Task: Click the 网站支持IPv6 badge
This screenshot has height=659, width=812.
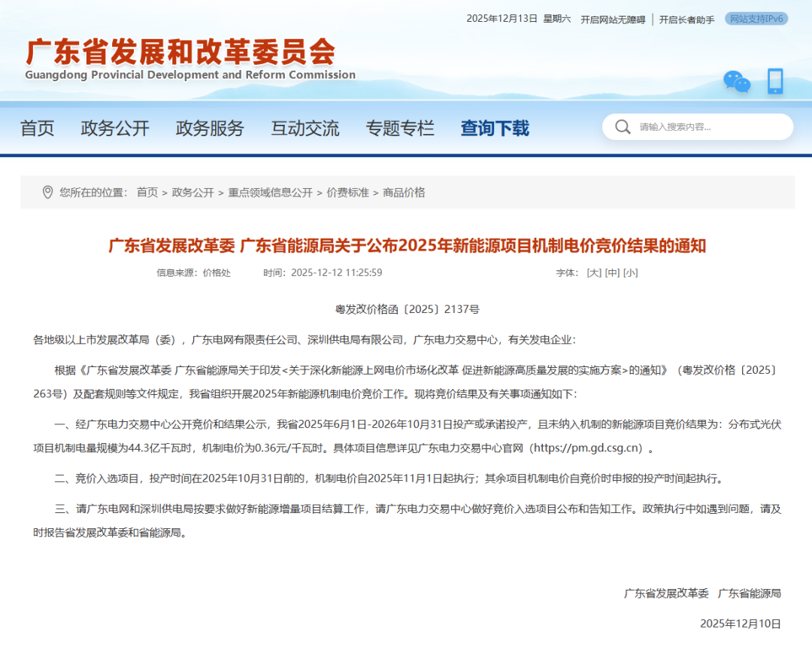Action: click(756, 19)
